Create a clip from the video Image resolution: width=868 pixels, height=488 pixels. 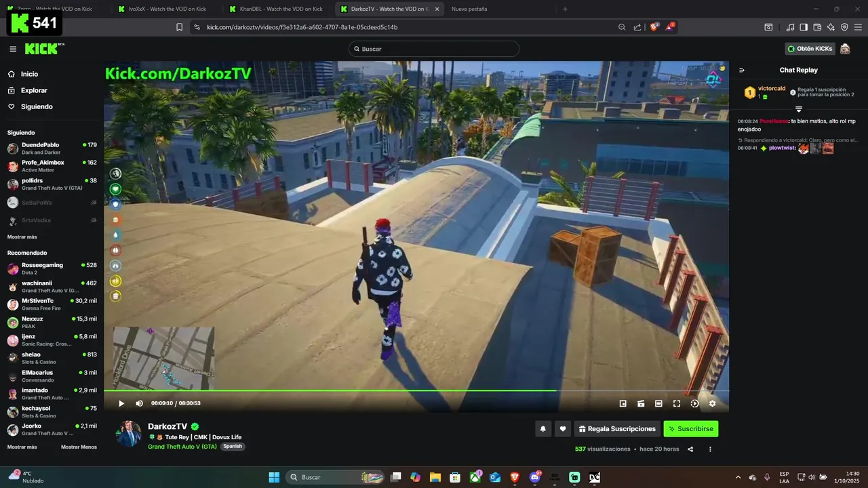point(641,403)
